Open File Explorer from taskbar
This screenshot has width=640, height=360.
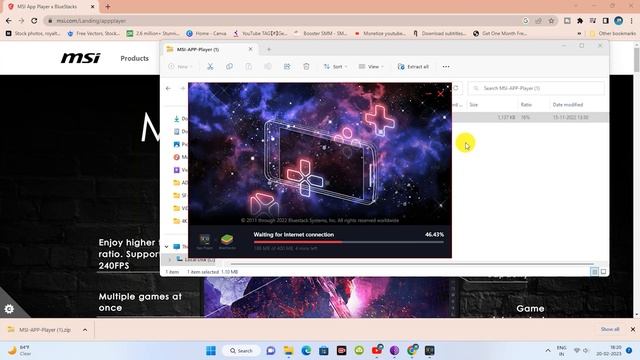click(289, 351)
